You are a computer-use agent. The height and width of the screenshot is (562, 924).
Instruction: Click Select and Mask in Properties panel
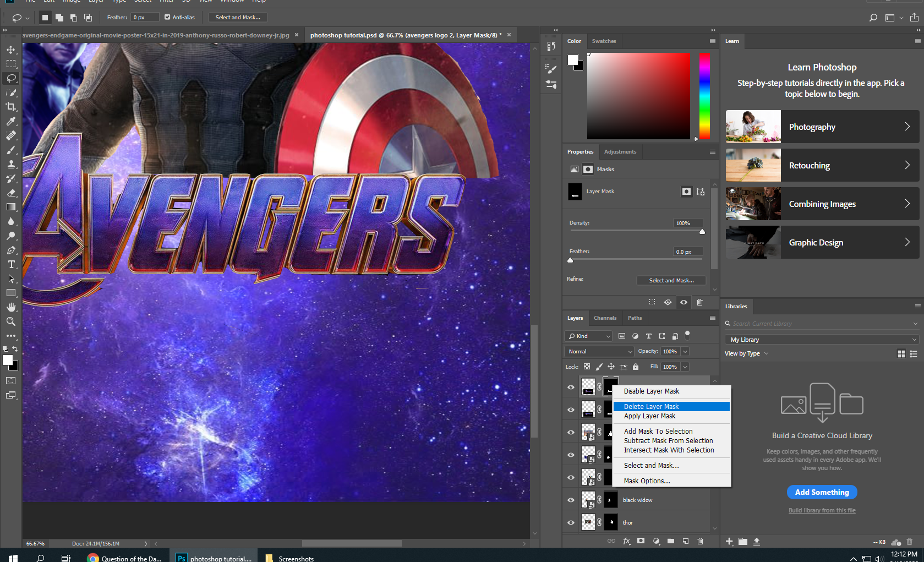pyautogui.click(x=671, y=280)
